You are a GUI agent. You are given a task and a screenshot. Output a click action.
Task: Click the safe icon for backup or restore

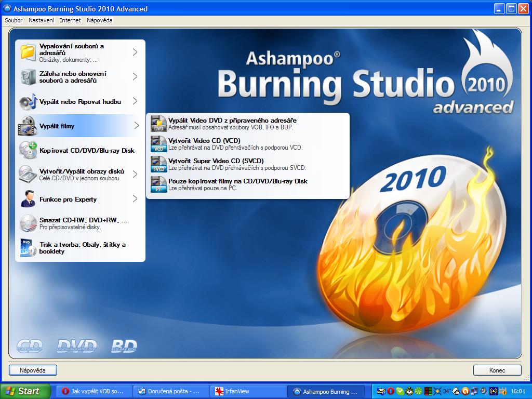28,77
